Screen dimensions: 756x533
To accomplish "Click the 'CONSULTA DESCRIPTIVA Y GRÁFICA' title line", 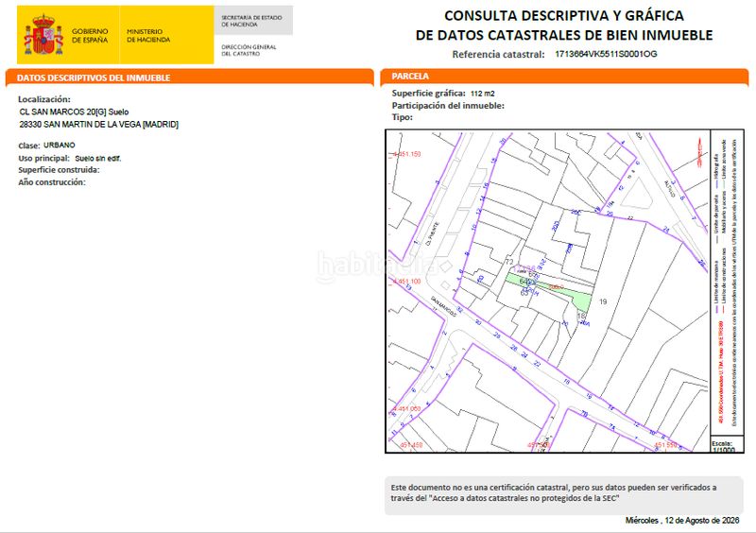I will (563, 15).
